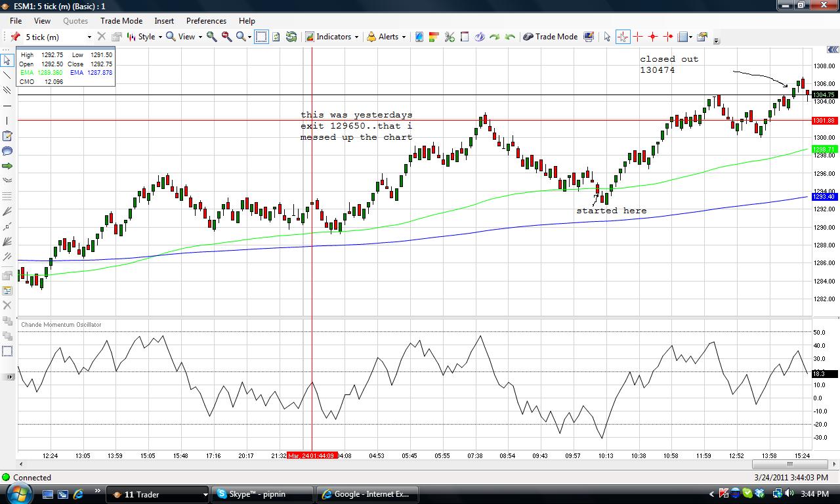Select the parallel lines channel tool
840x504 pixels.
click(x=7, y=91)
